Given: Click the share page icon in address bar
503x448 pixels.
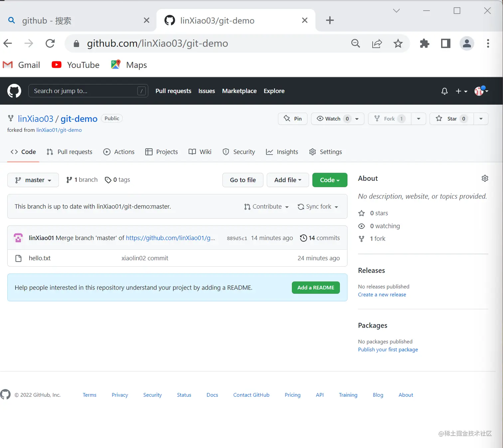Looking at the screenshot, I should (377, 43).
